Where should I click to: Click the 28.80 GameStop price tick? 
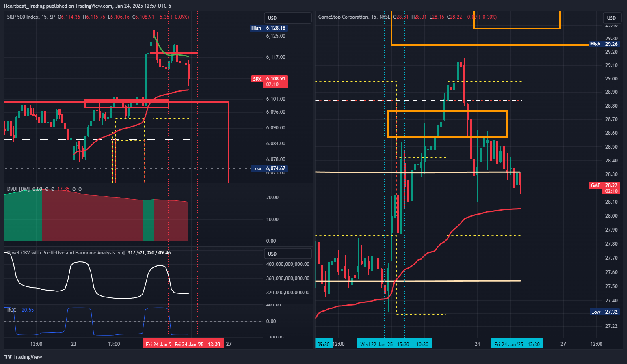611,106
